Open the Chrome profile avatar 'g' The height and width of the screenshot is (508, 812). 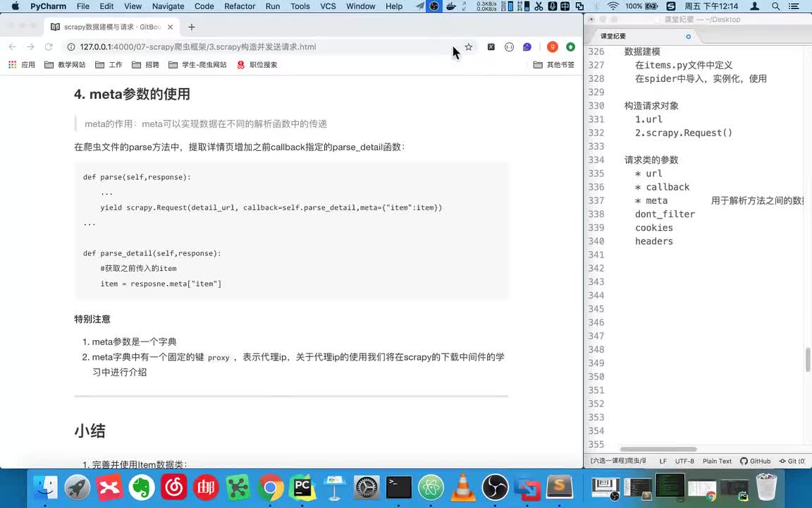click(553, 47)
